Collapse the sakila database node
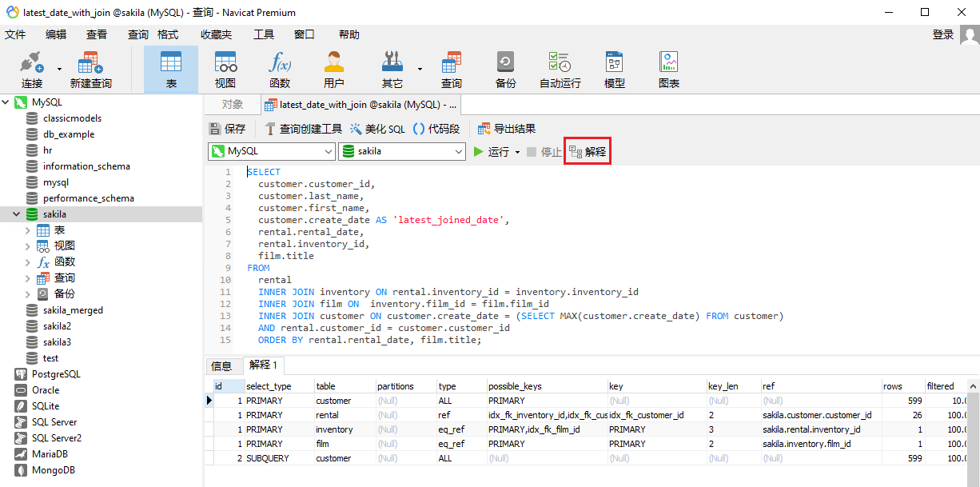Screen dimensions: 980x487 pyautogui.click(x=16, y=214)
